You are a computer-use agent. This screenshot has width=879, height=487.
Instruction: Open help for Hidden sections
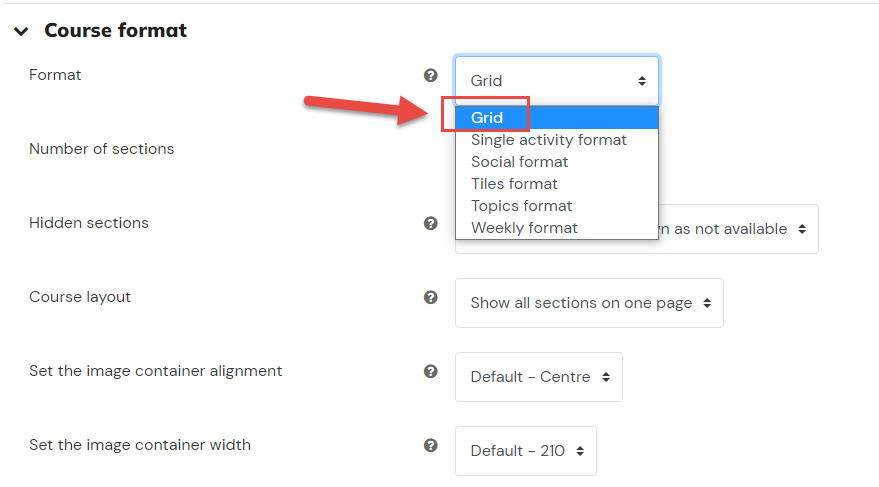click(431, 223)
